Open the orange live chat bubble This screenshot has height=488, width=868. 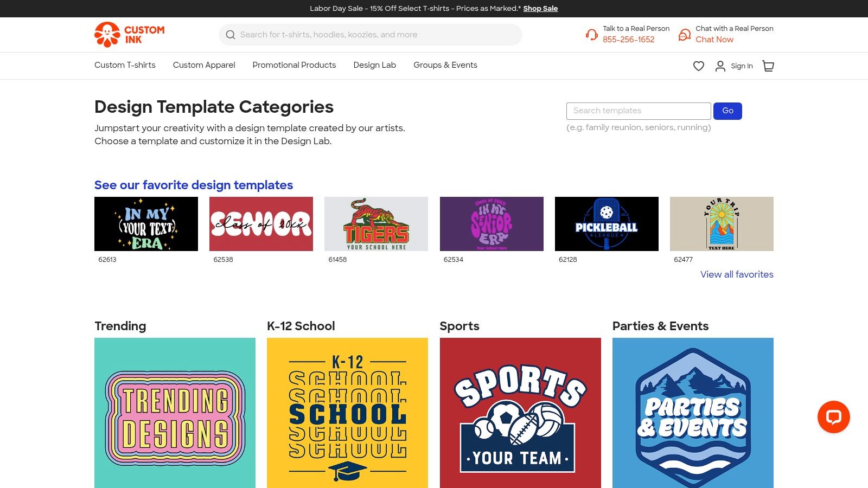833,417
